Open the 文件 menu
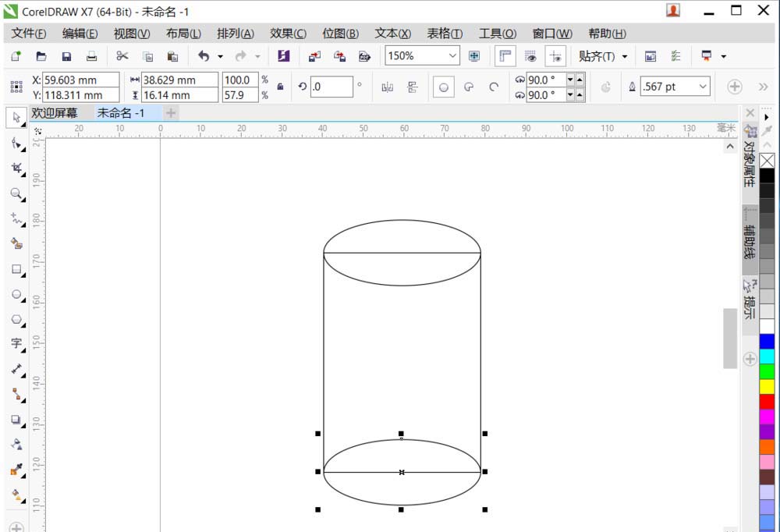 [x=28, y=33]
